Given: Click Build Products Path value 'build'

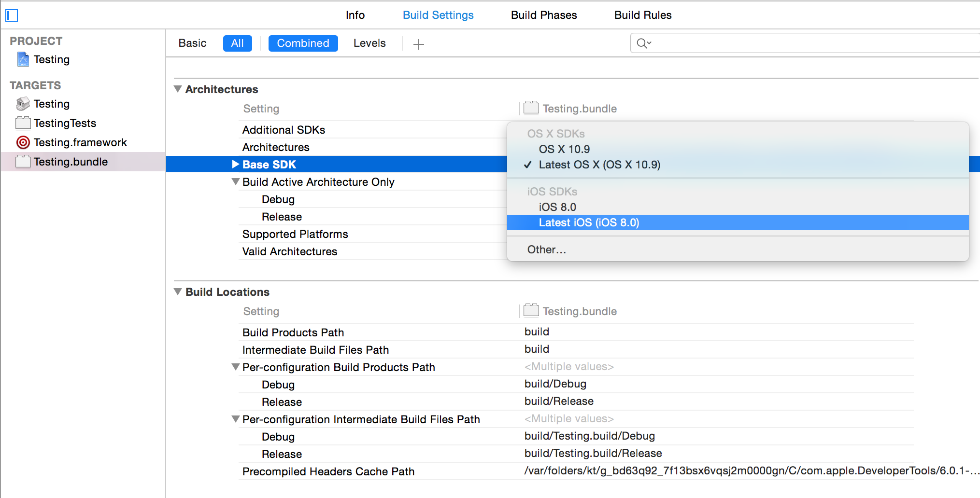Looking at the screenshot, I should point(537,332).
